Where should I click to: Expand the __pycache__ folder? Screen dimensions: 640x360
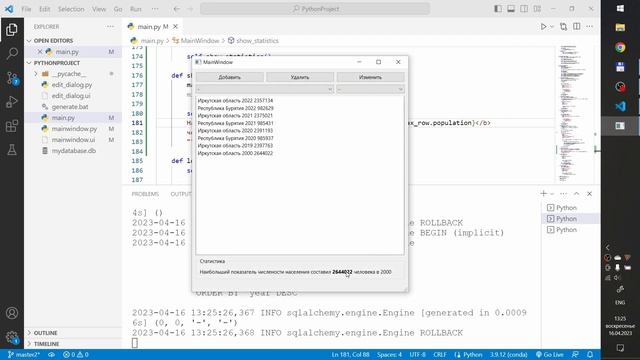[36, 74]
